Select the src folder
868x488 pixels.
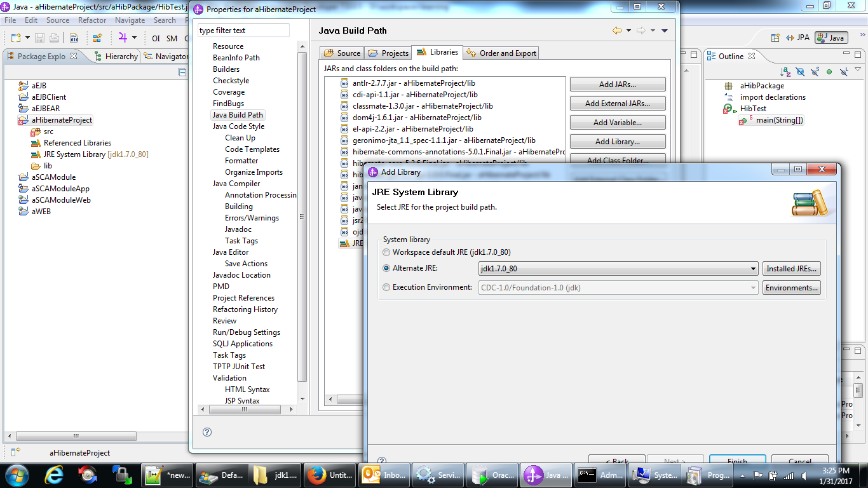click(x=48, y=132)
